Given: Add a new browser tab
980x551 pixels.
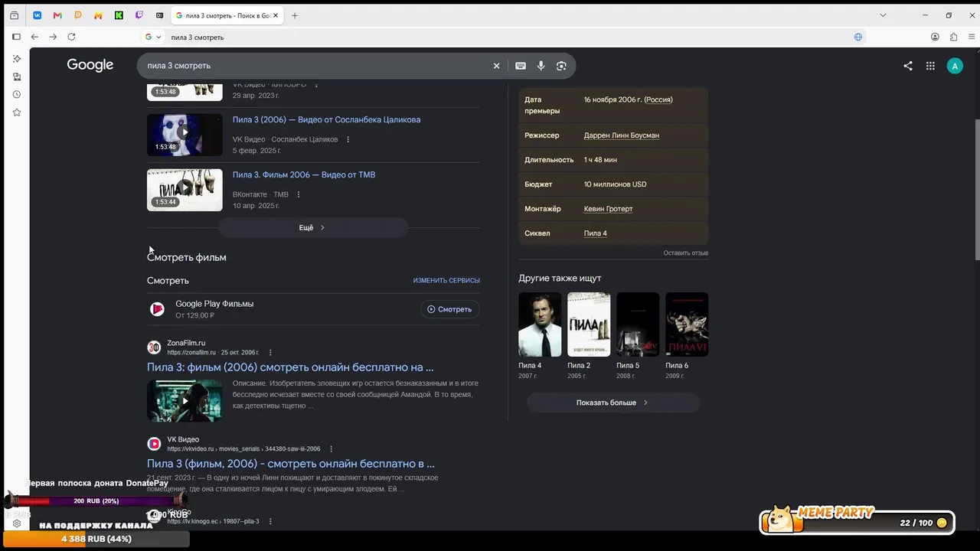Looking at the screenshot, I should pos(295,15).
